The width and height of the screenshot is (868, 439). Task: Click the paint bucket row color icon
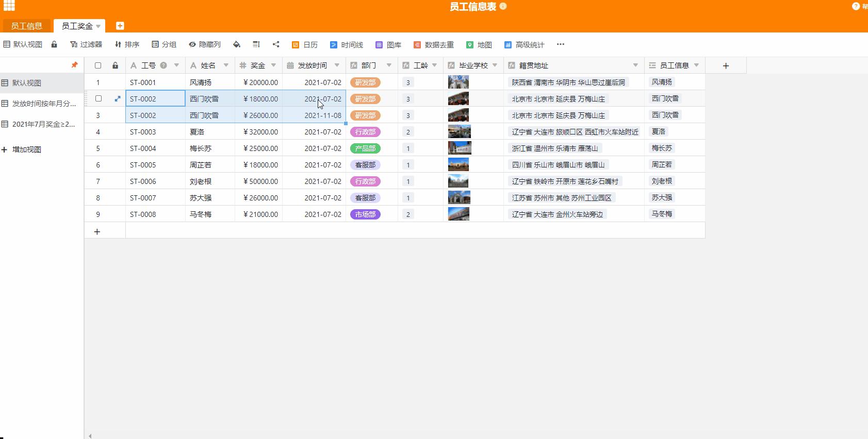tap(237, 44)
